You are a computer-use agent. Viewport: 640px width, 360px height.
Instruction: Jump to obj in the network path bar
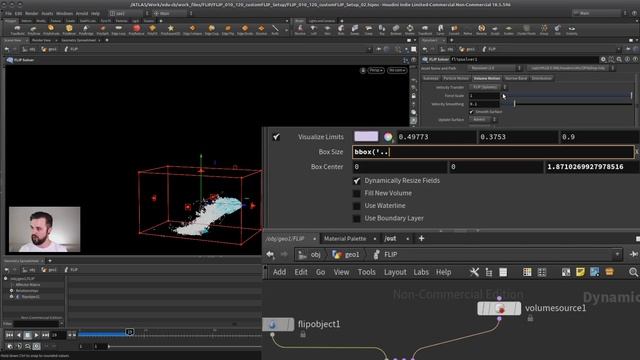(310, 254)
